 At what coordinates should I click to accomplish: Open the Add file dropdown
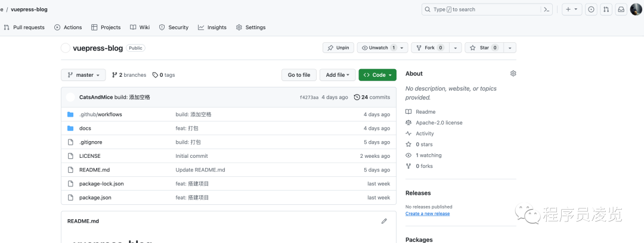337,75
